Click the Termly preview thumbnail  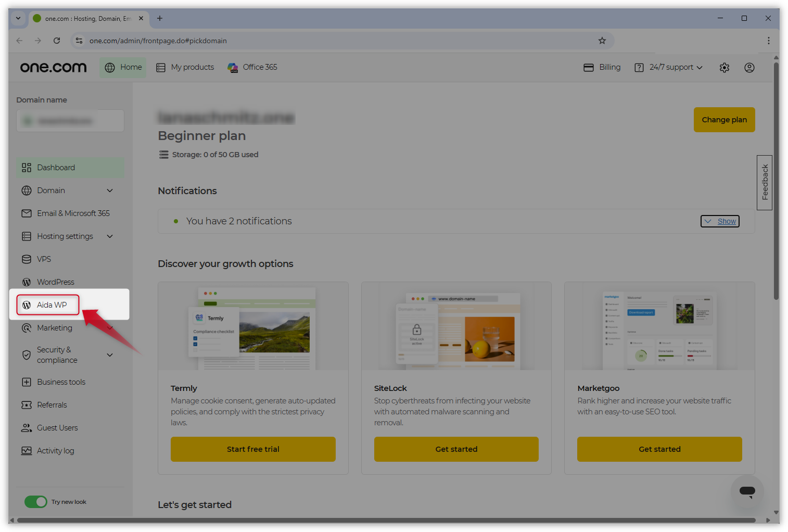tap(253, 326)
